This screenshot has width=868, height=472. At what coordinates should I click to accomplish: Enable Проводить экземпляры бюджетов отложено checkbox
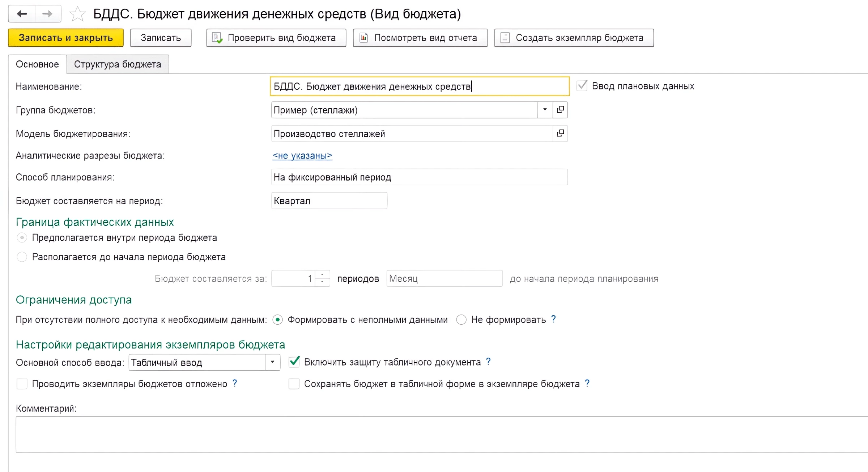click(22, 384)
